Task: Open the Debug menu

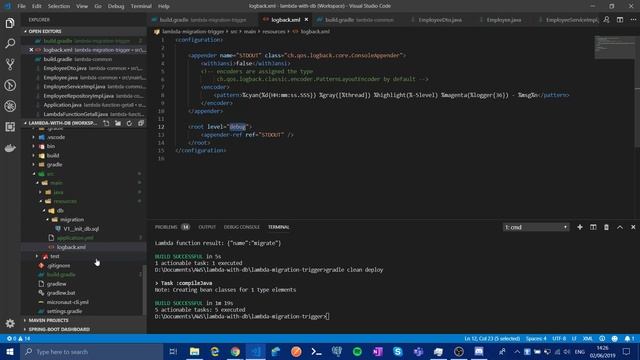Action: click(116, 6)
